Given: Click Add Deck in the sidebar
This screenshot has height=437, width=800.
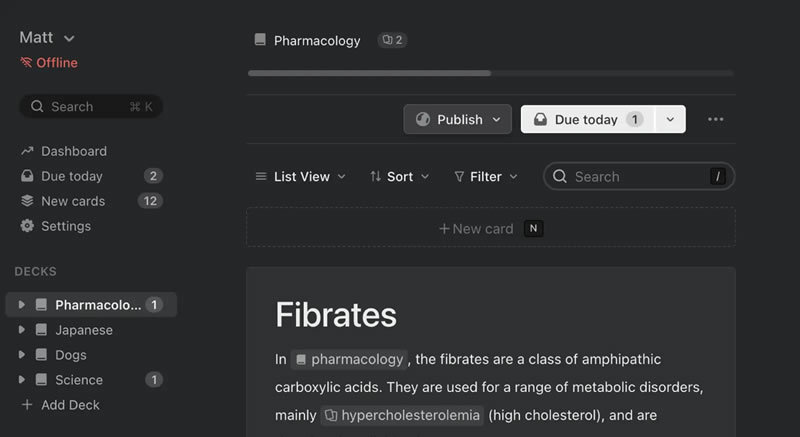Looking at the screenshot, I should (60, 405).
